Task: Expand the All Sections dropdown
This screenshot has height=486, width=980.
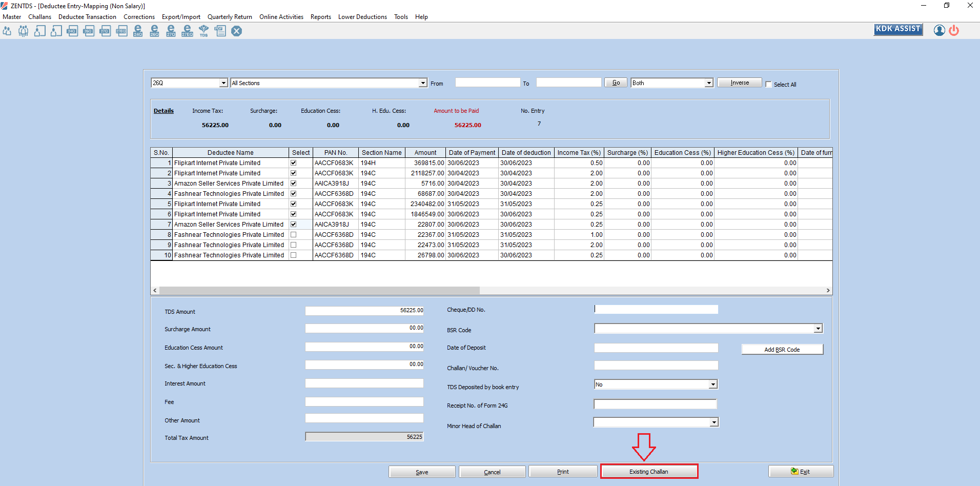Action: (x=423, y=83)
